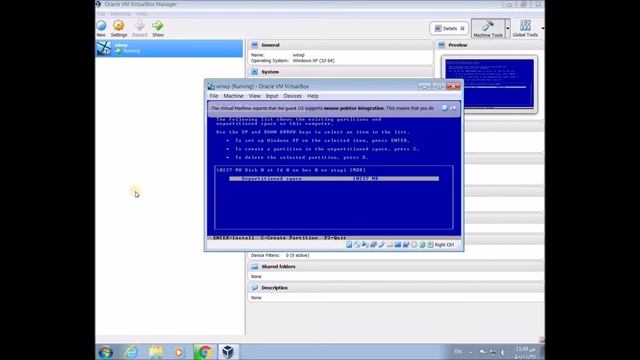Collapse the Description section header
This screenshot has height=360, width=640.
[x=396, y=288]
